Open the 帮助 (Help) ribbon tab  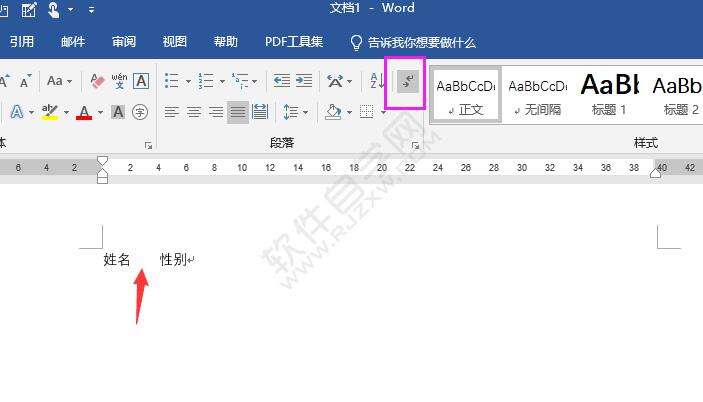[x=226, y=42]
